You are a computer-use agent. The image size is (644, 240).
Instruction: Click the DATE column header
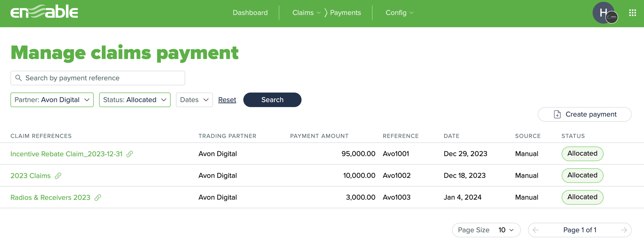[x=451, y=136]
